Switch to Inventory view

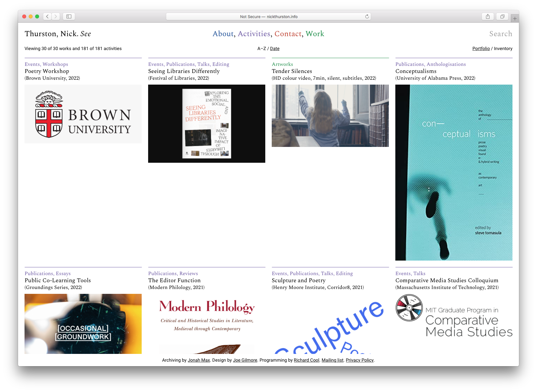(x=503, y=48)
